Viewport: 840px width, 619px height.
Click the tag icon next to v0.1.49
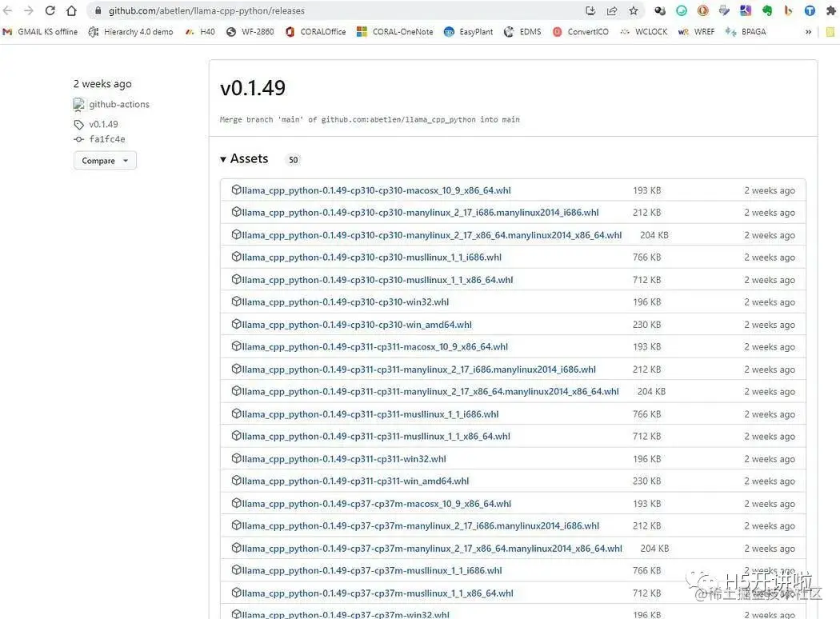click(x=78, y=125)
